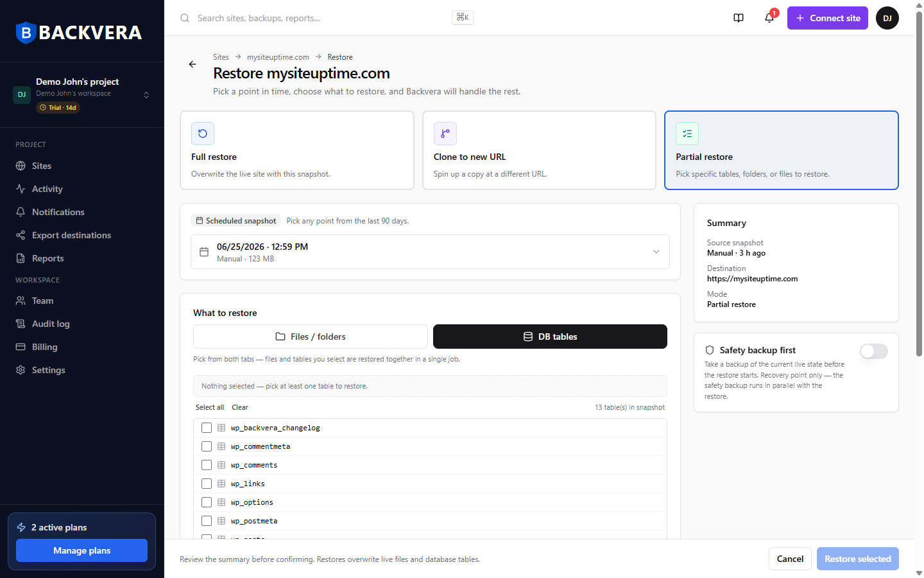Open the notifications bell icon

coord(769,18)
